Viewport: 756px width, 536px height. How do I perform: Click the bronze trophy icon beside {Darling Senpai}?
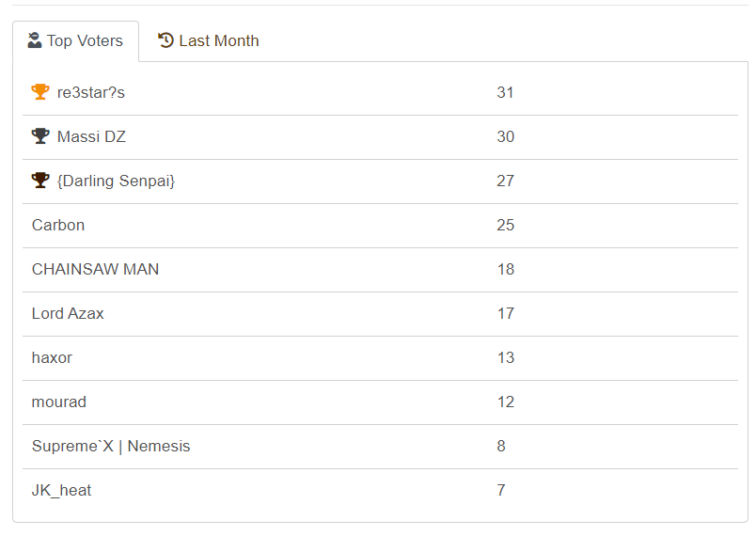40,181
